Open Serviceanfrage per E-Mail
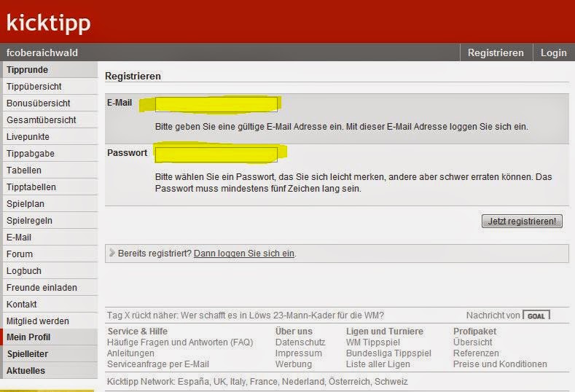This screenshot has height=392, width=575. [x=158, y=364]
